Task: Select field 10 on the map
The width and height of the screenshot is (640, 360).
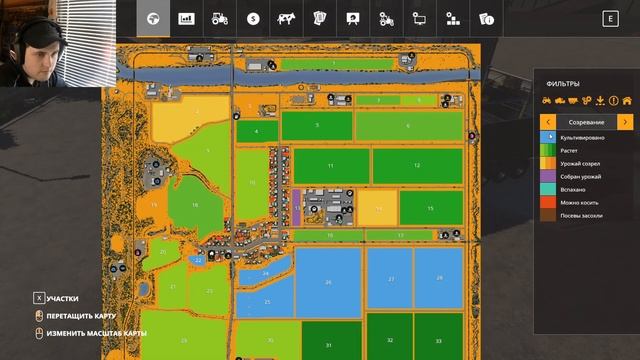Action: click(252, 183)
